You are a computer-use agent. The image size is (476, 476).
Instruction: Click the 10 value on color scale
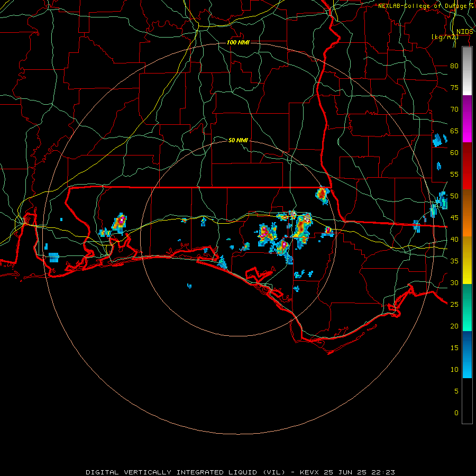point(454,370)
